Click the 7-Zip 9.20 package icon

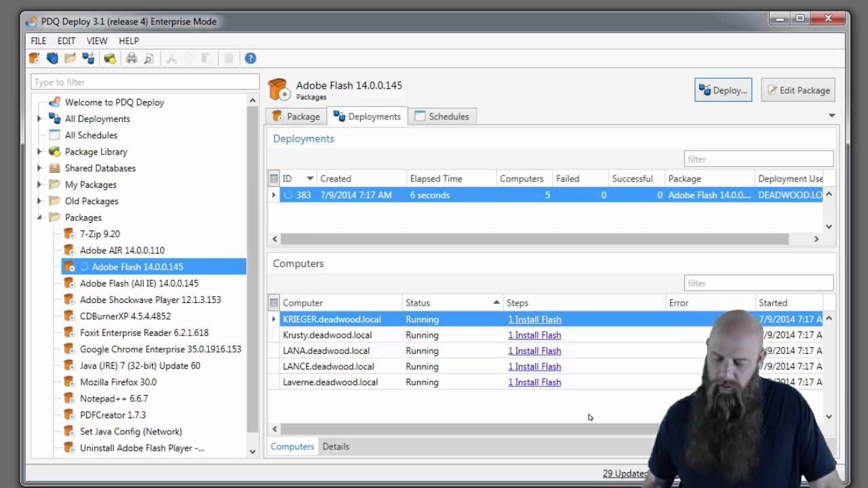click(68, 234)
